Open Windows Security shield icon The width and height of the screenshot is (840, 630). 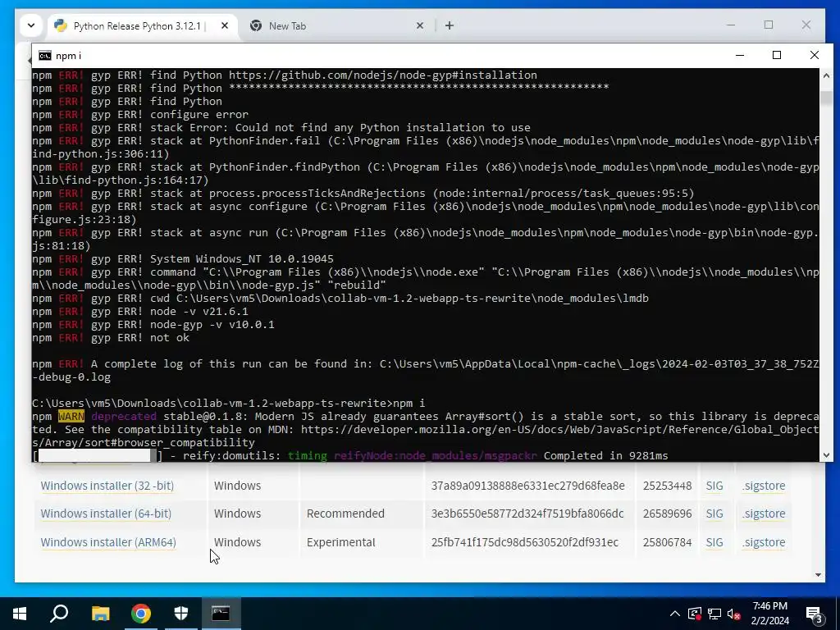[181, 614]
